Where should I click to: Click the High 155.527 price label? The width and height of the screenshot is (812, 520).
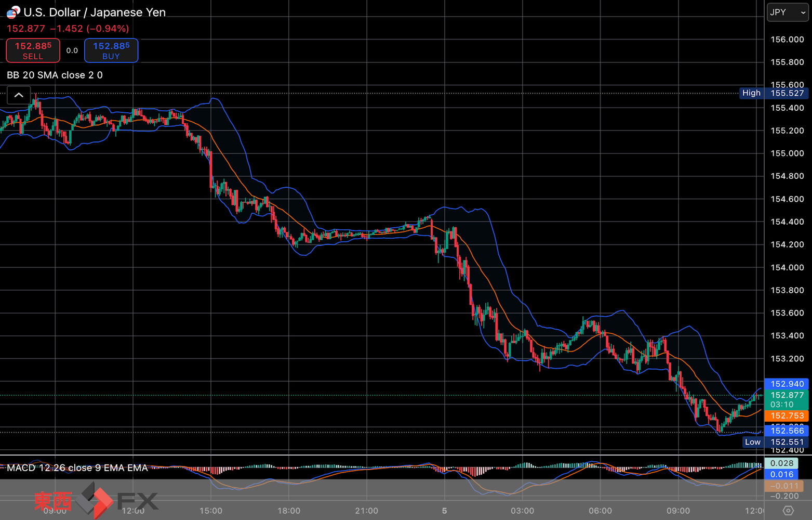[774, 93]
